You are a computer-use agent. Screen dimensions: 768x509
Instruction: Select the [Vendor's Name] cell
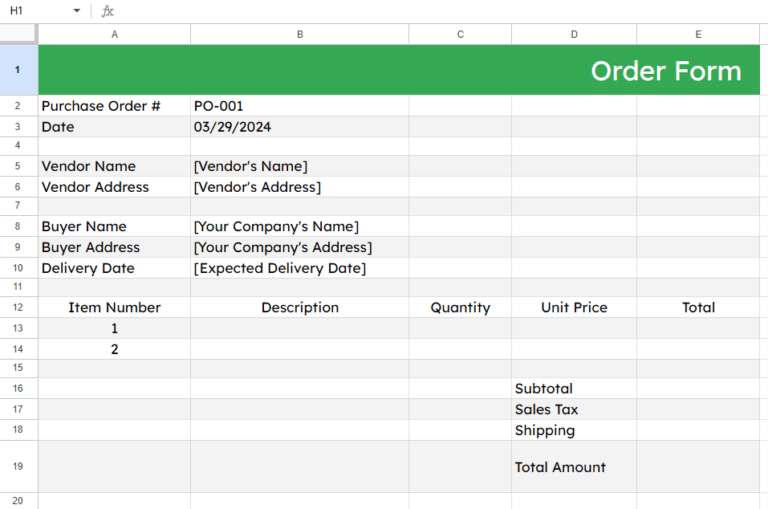tap(299, 166)
